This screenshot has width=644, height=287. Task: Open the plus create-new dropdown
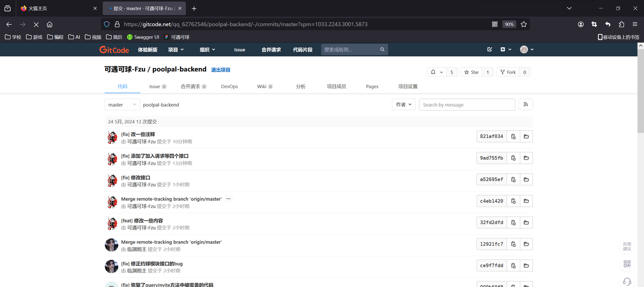[506, 49]
